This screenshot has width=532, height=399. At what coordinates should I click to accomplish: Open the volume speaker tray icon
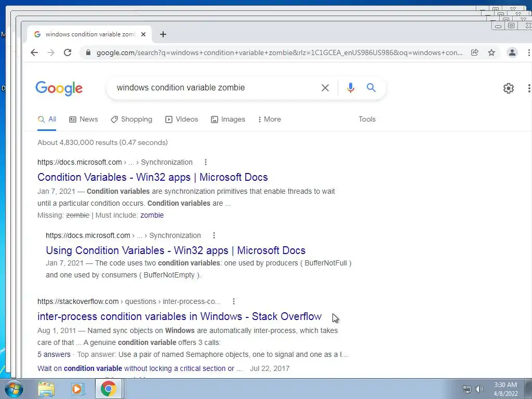coord(479,389)
